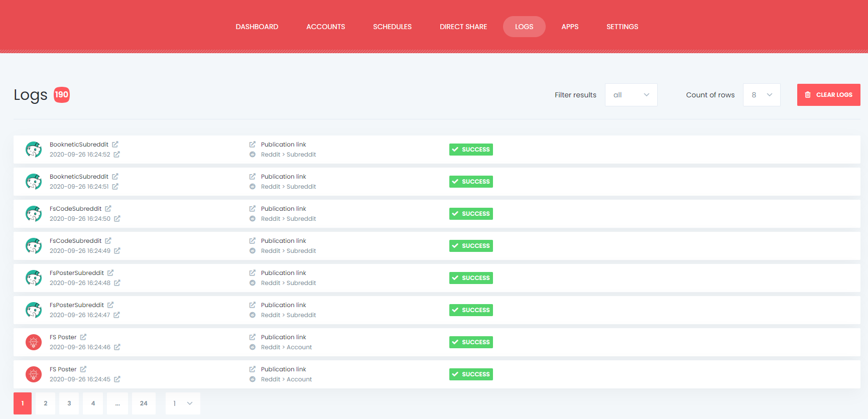Open external link icon beside FS Poster 16:24:46 row
The height and width of the screenshot is (419, 868).
pyautogui.click(x=83, y=337)
